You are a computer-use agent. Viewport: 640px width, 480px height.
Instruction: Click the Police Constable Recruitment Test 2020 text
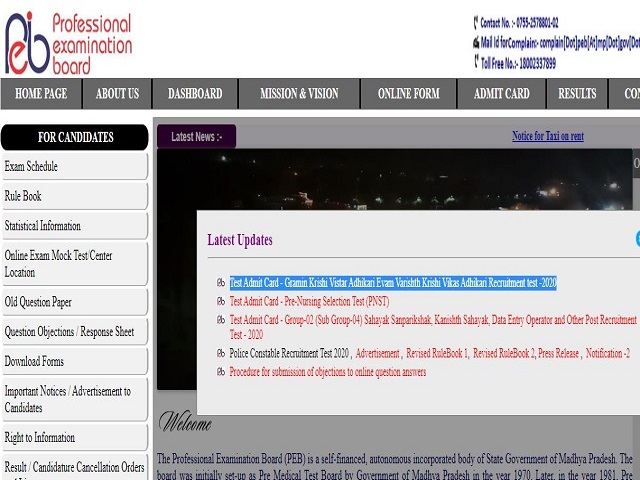tap(289, 353)
